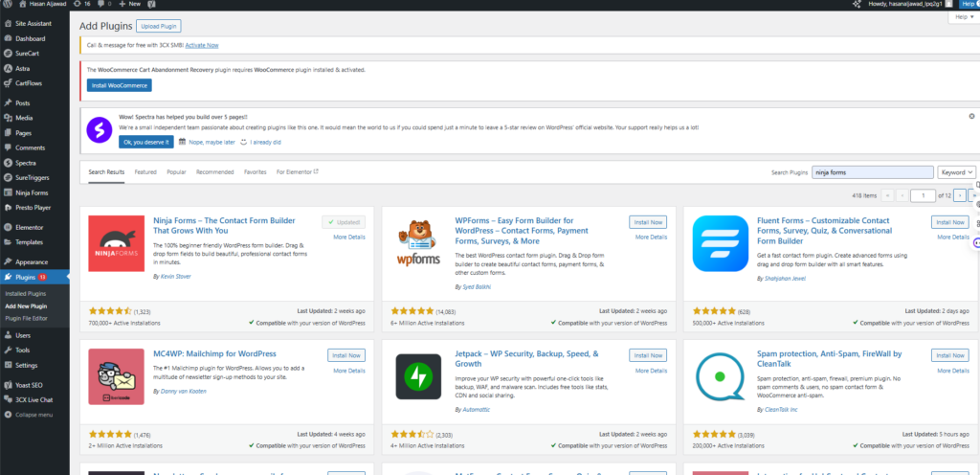Open Jetpack plugin title link
The image size is (980, 475).
click(x=527, y=358)
